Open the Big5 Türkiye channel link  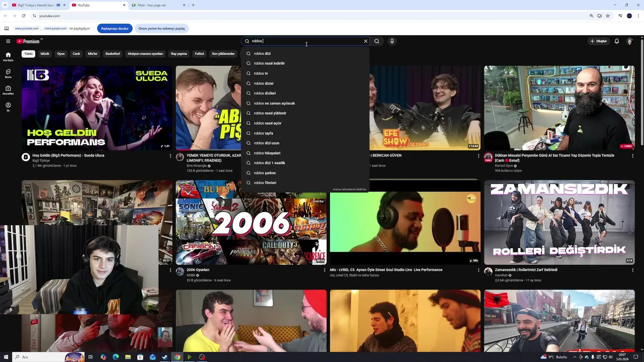click(41, 160)
